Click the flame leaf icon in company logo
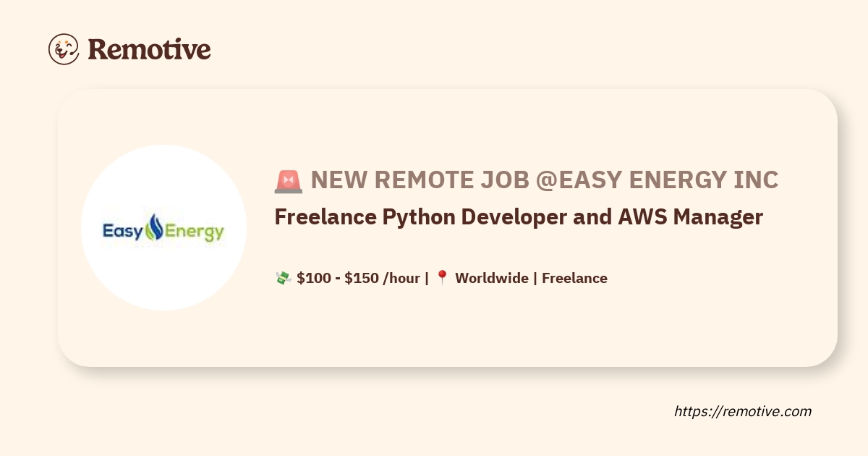 pos(155,229)
